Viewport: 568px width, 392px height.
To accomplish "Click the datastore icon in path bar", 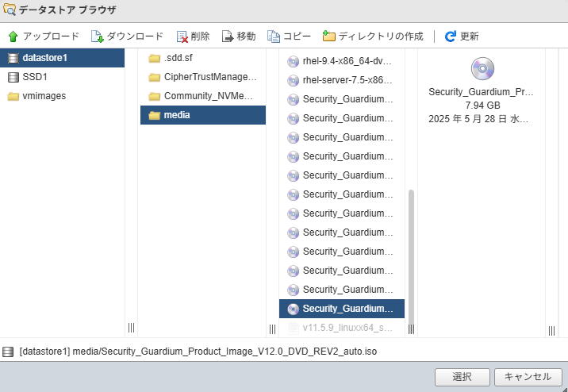I will [8, 352].
